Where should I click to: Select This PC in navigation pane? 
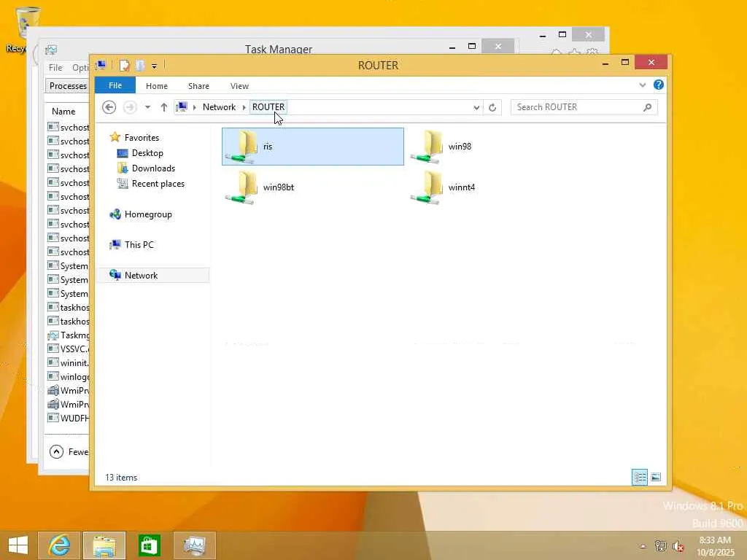(139, 245)
